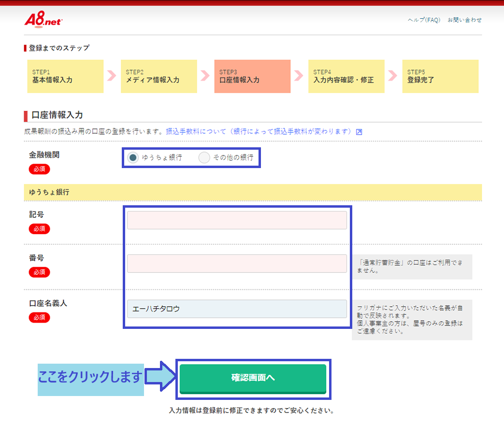Go to STEP2 メディア情報入力
The image size is (504, 425).
click(159, 76)
